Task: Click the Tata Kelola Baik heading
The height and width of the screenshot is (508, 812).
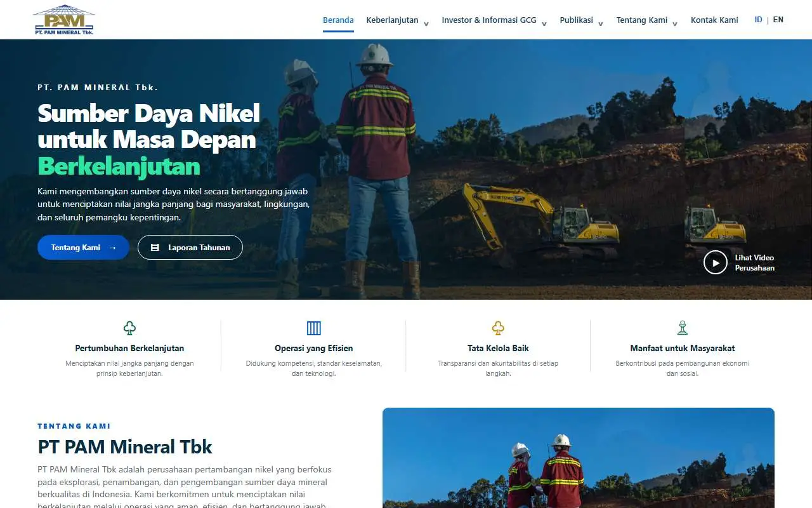Action: click(498, 348)
